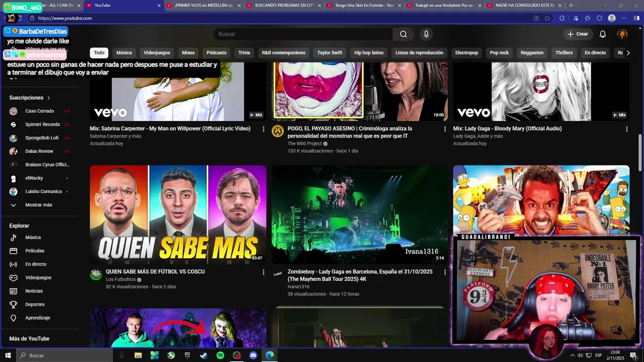Open File Explorer from the taskbar
This screenshot has width=644, height=362.
(x=138, y=355)
